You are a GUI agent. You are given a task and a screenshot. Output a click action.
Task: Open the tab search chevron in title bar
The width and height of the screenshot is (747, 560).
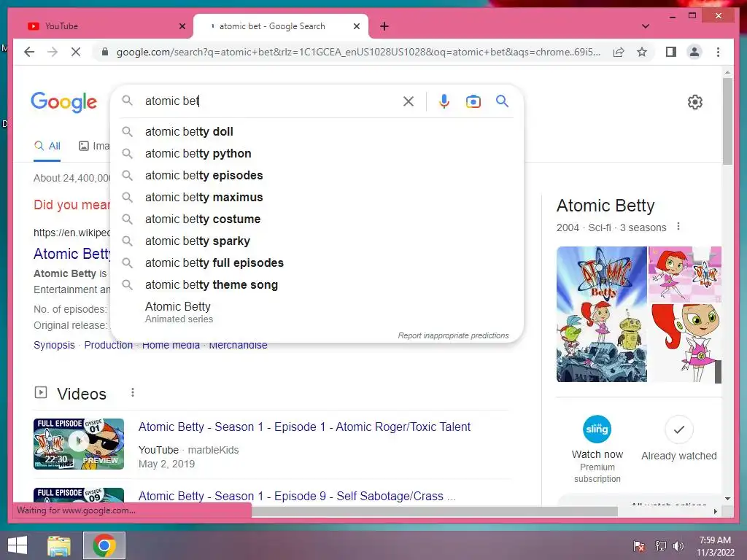pos(646,26)
